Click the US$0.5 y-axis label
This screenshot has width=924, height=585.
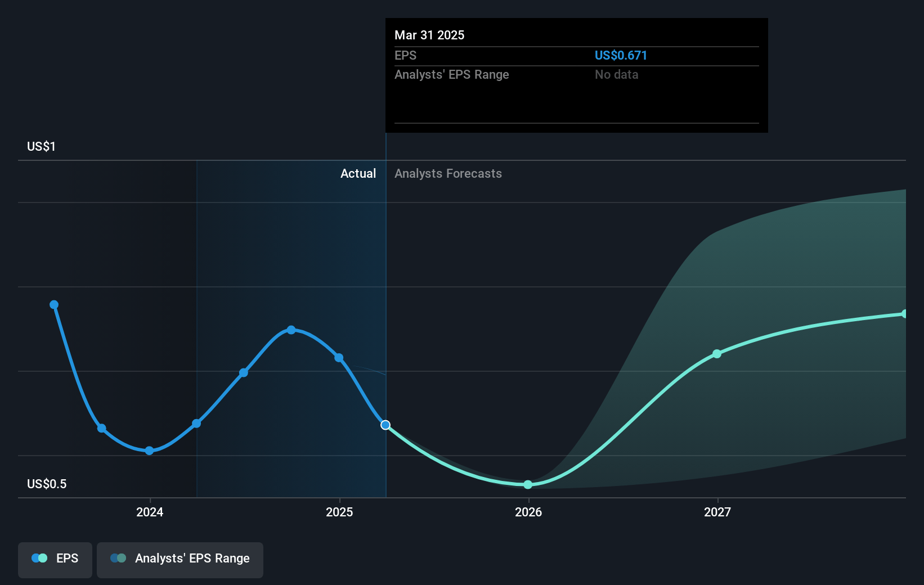pos(47,484)
